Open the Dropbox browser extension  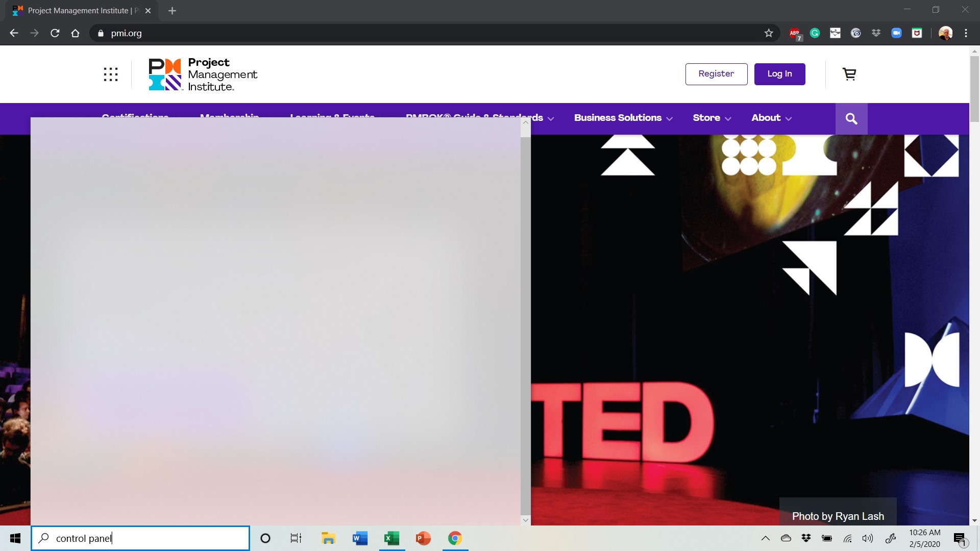tap(876, 33)
